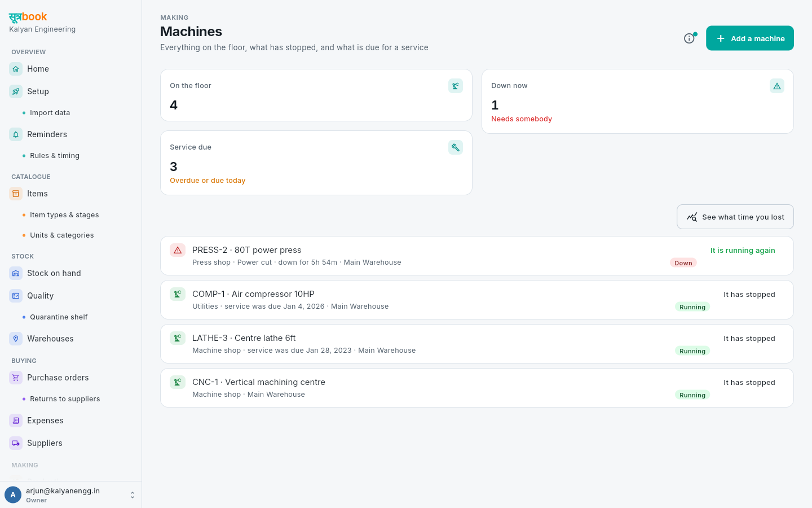This screenshot has width=812, height=508.
Task: Click the user avatar "A"
Action: (13, 495)
